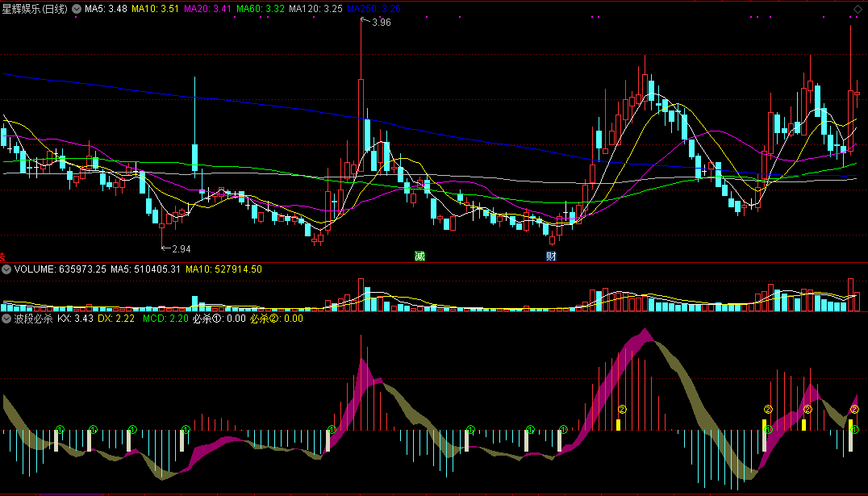Screen dimensions: 868x496
Task: Click the 2.94 low-price annotation
Action: pyautogui.click(x=182, y=249)
